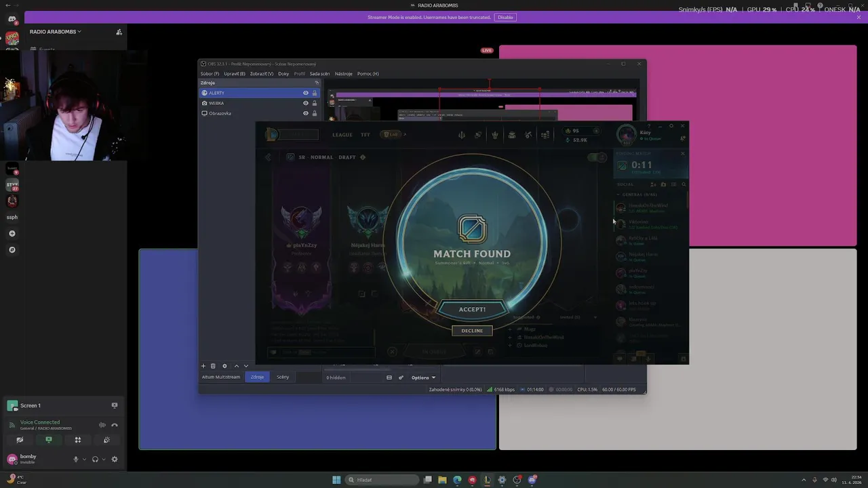Toggle visibility of ALERTY source
Viewport: 868px width, 488px height.
[306, 93]
